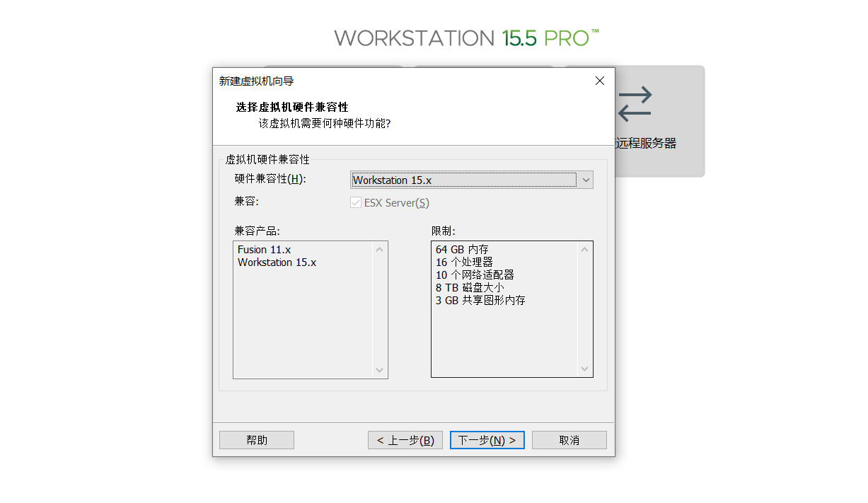The width and height of the screenshot is (868, 503).
Task: Click the 3 GB 共享图形内存 limit entry
Action: coord(480,301)
